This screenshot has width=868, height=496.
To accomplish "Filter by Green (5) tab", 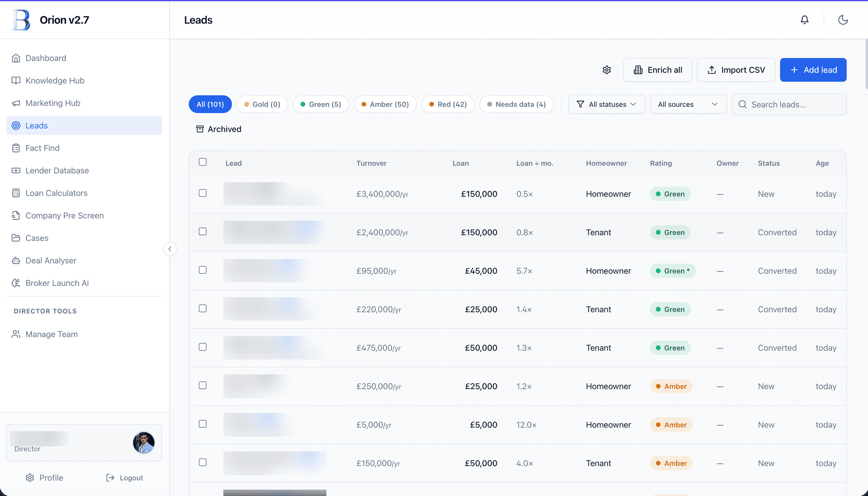I will [x=321, y=104].
